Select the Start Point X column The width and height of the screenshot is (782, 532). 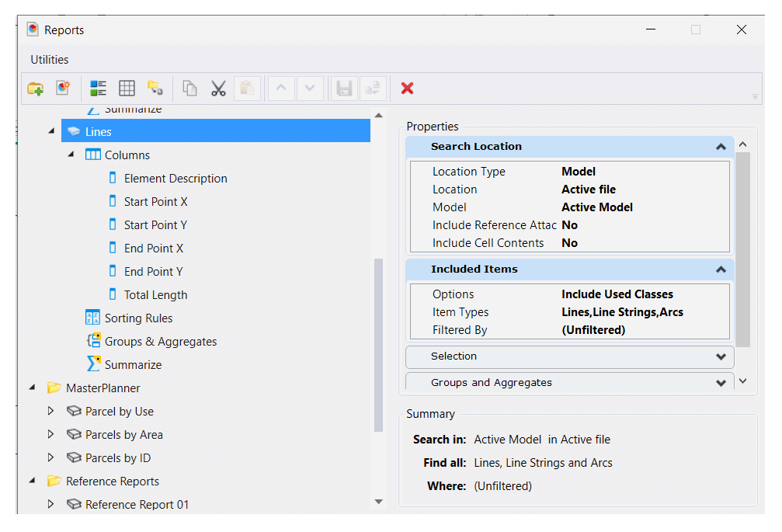click(155, 201)
